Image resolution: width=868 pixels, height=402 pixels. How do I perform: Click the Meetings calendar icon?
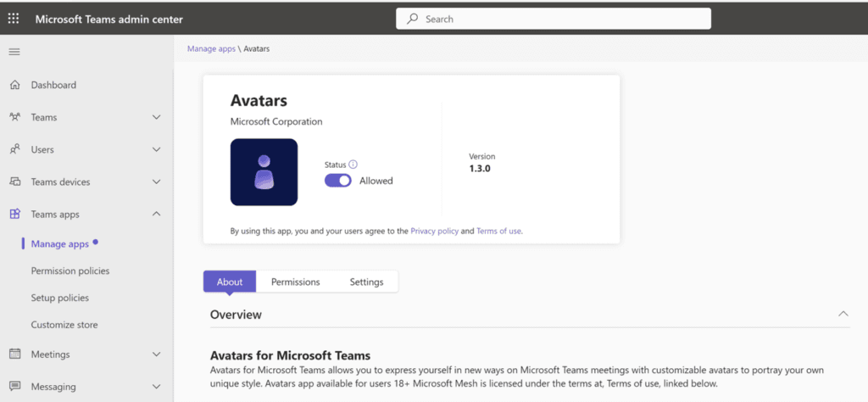click(15, 354)
